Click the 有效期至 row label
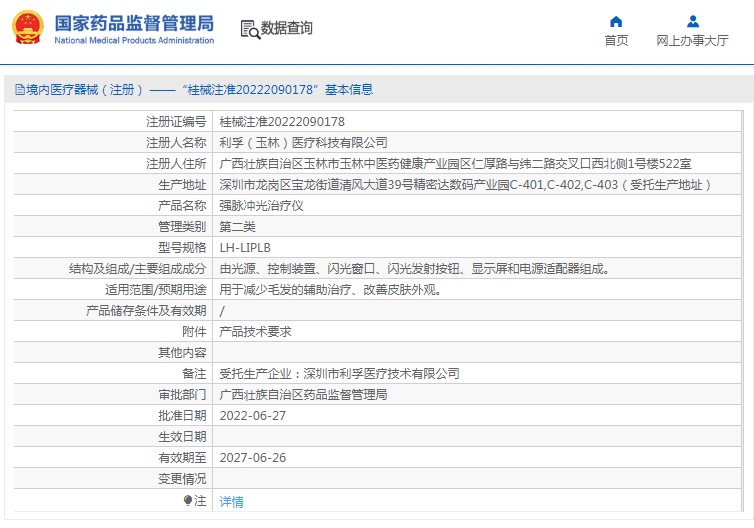 point(182,458)
